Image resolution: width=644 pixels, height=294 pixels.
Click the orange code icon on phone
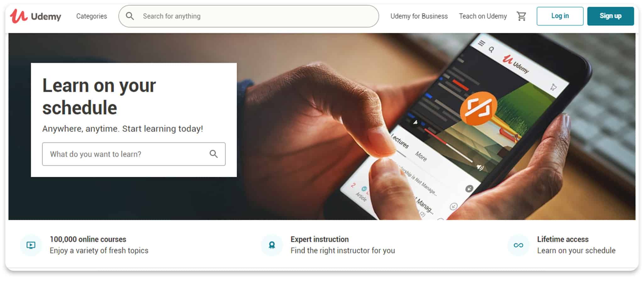(x=478, y=108)
